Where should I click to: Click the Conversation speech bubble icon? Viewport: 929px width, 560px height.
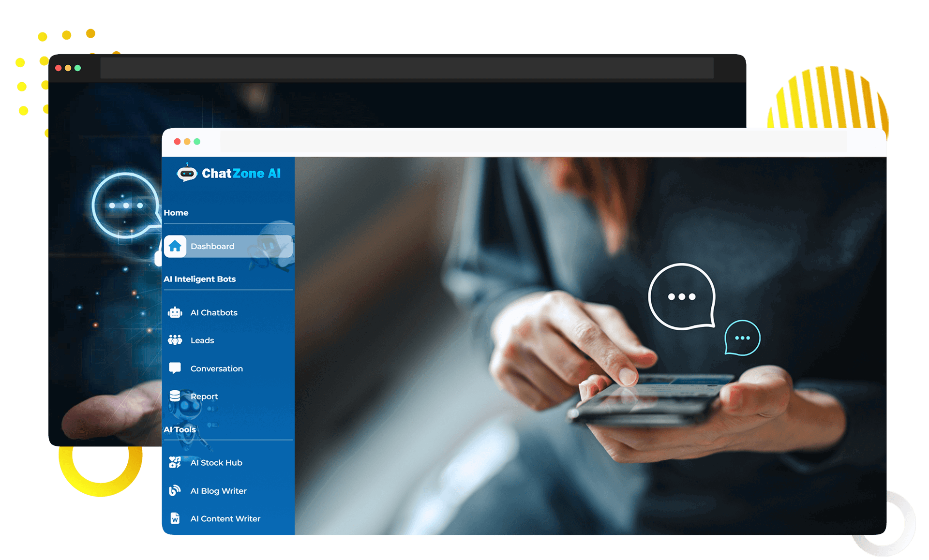coord(175,368)
